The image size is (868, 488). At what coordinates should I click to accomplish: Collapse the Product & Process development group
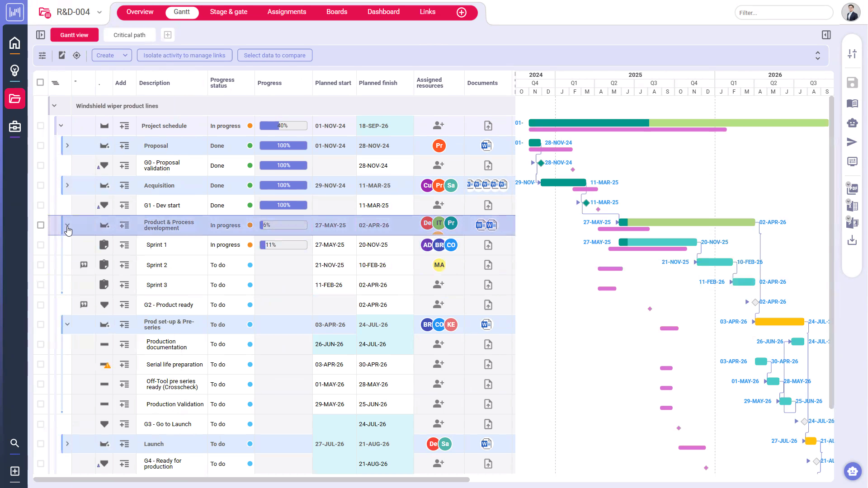click(67, 225)
